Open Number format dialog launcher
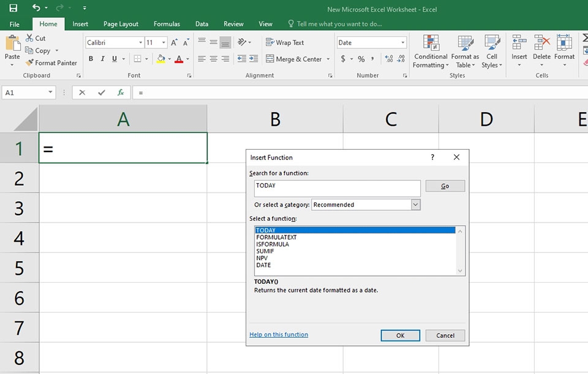The image size is (588, 374). (405, 75)
